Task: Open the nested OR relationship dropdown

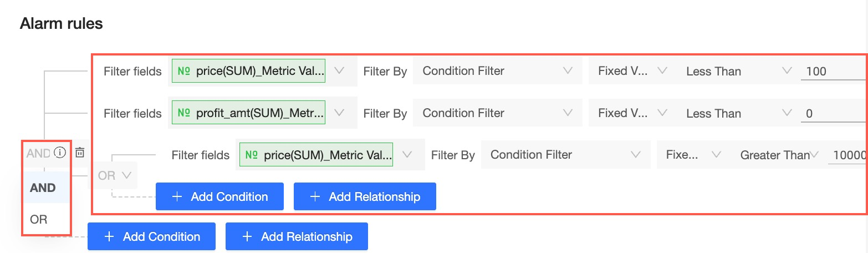Action: pyautogui.click(x=114, y=175)
